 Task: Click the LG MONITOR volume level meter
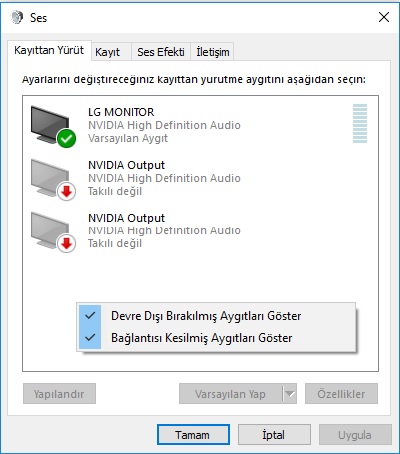(360, 123)
